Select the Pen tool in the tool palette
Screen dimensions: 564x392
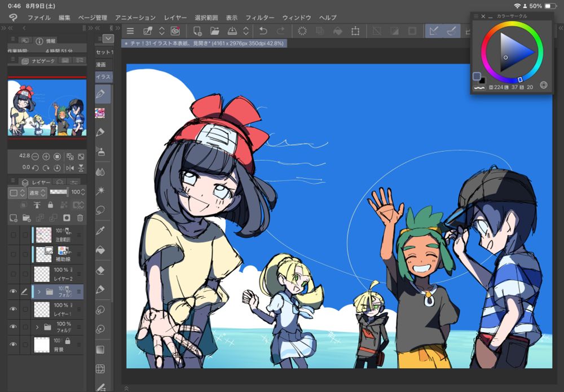click(102, 94)
